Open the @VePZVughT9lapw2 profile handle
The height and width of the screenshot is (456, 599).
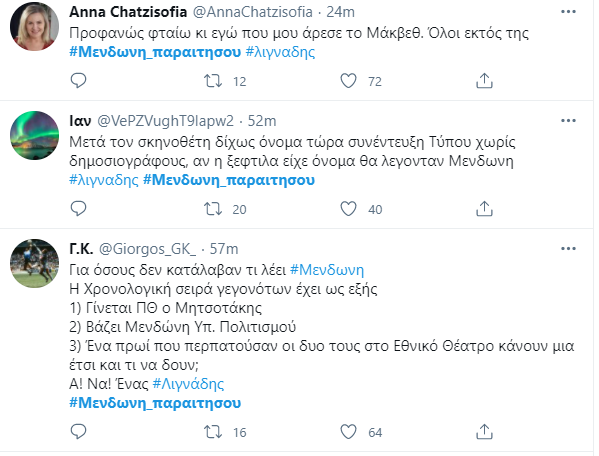tap(165, 121)
